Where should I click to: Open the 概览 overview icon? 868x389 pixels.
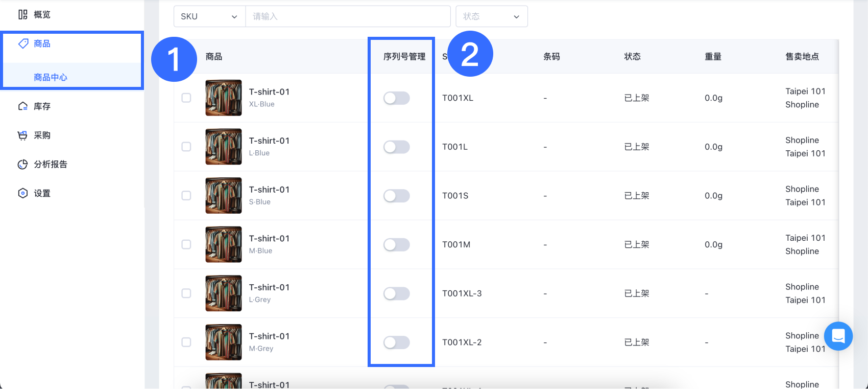[x=22, y=14]
